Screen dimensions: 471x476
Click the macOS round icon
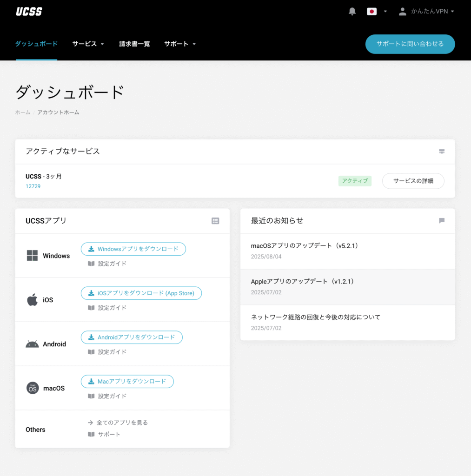click(33, 388)
